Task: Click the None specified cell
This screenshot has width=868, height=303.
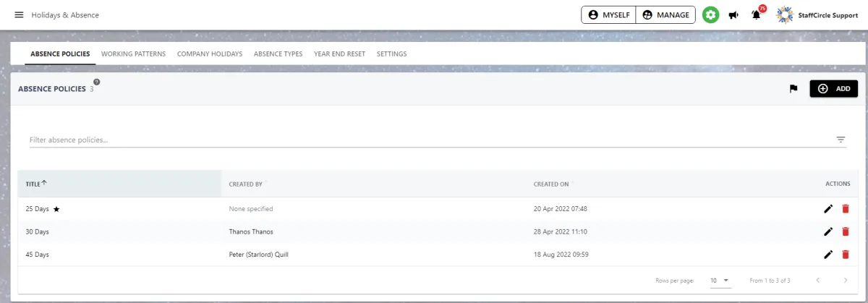Action: 251,209
